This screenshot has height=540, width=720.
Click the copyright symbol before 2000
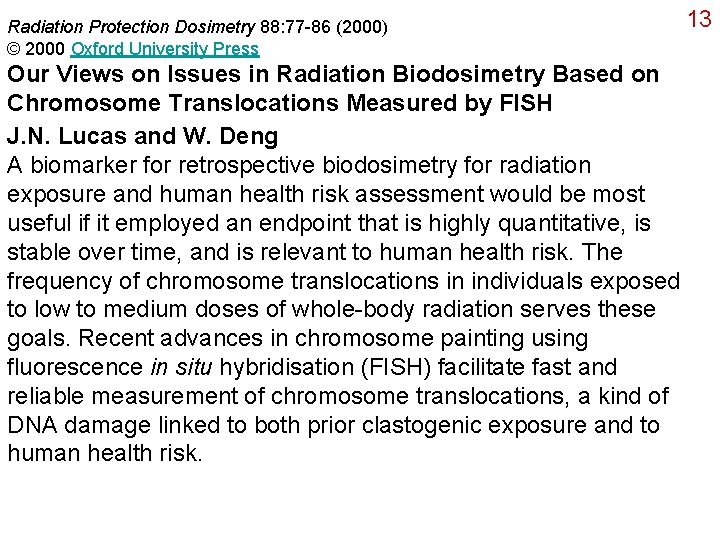coord(14,49)
